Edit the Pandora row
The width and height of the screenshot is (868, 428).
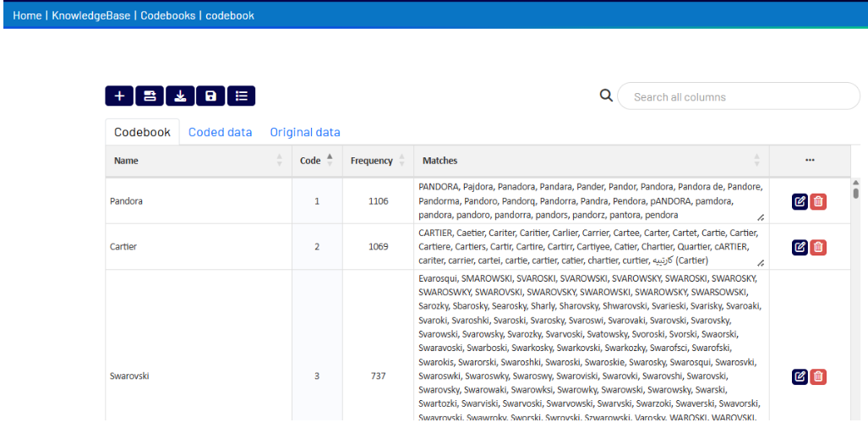pos(800,201)
